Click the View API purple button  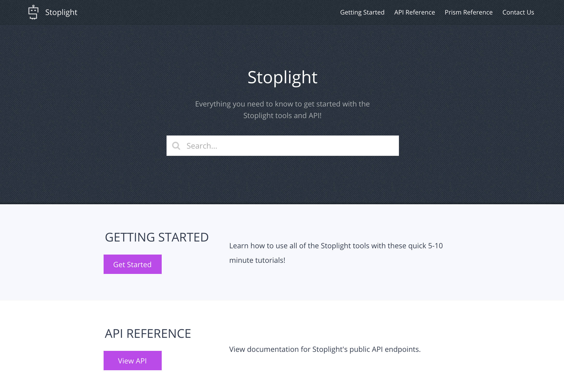[x=132, y=360]
